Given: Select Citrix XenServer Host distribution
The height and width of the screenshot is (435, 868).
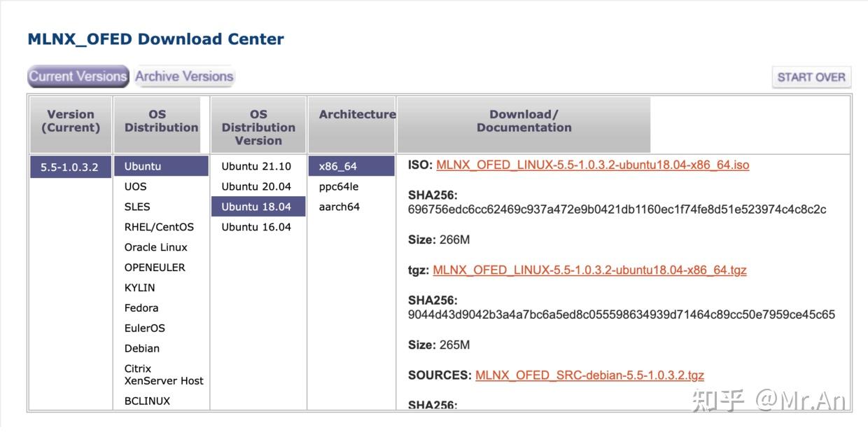Looking at the screenshot, I should (164, 375).
